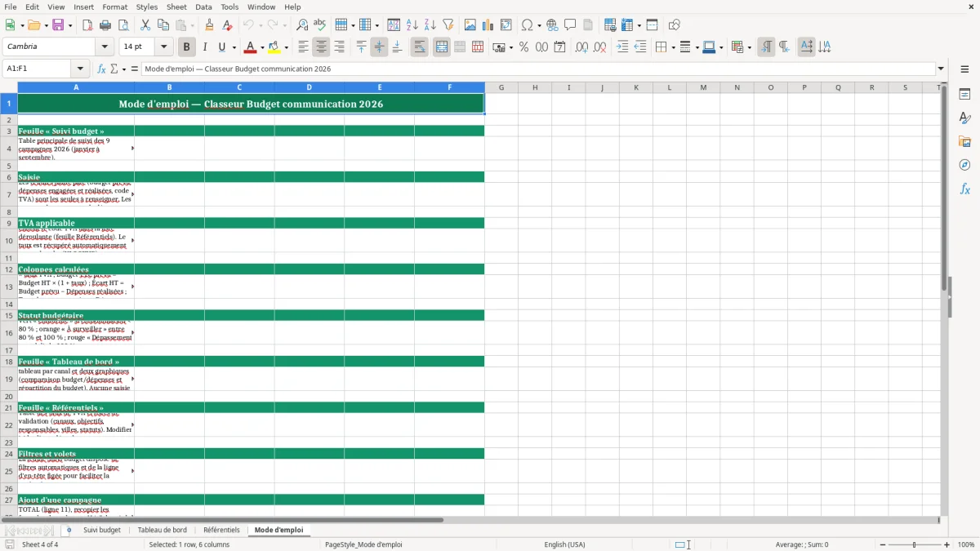Click the yellow background color swatch
Image resolution: width=980 pixels, height=551 pixels.
(x=275, y=47)
